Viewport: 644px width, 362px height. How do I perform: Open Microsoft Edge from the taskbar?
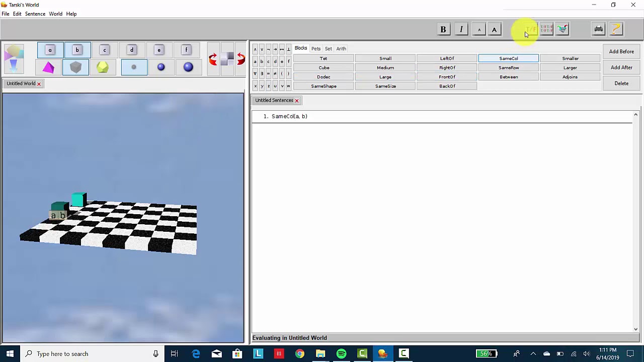[x=196, y=353]
